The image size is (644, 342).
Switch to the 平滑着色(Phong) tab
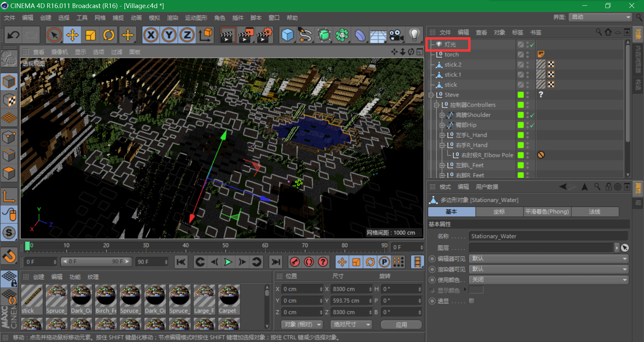547,212
